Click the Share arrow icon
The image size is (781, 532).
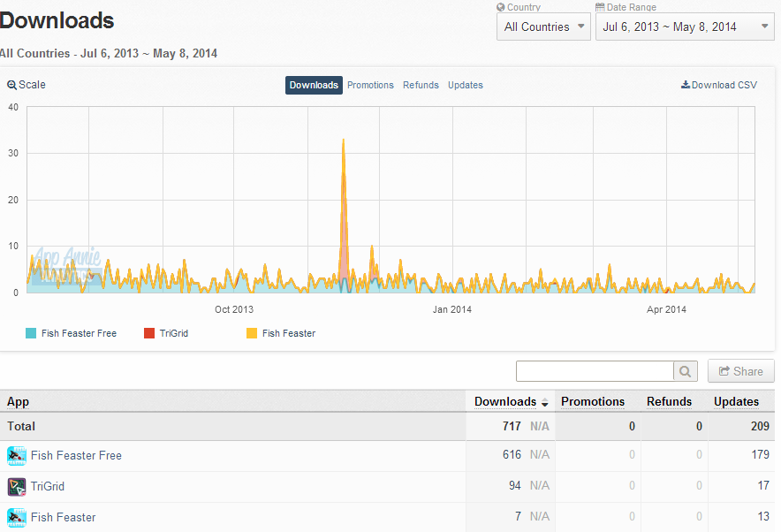tap(724, 371)
